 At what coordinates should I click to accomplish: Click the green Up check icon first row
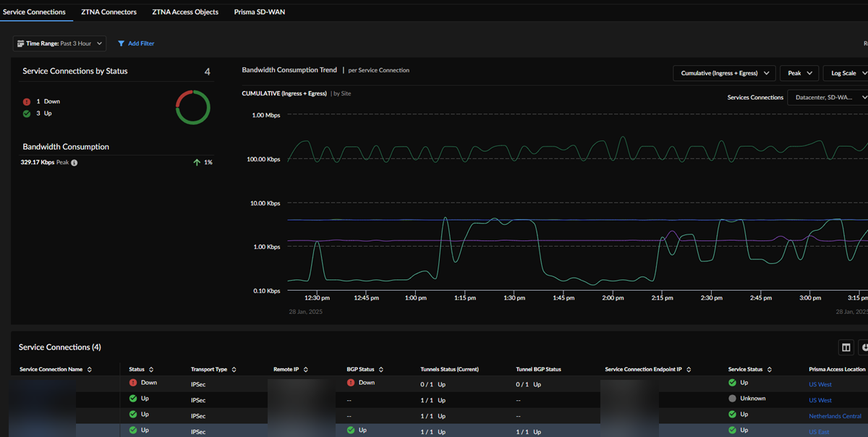132,398
